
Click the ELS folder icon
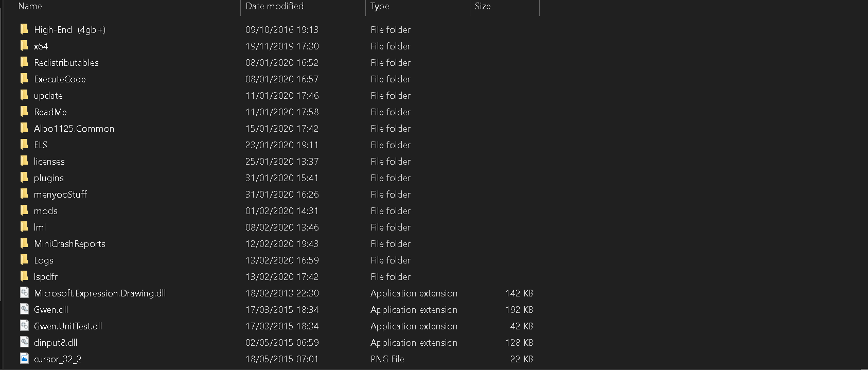click(x=24, y=144)
